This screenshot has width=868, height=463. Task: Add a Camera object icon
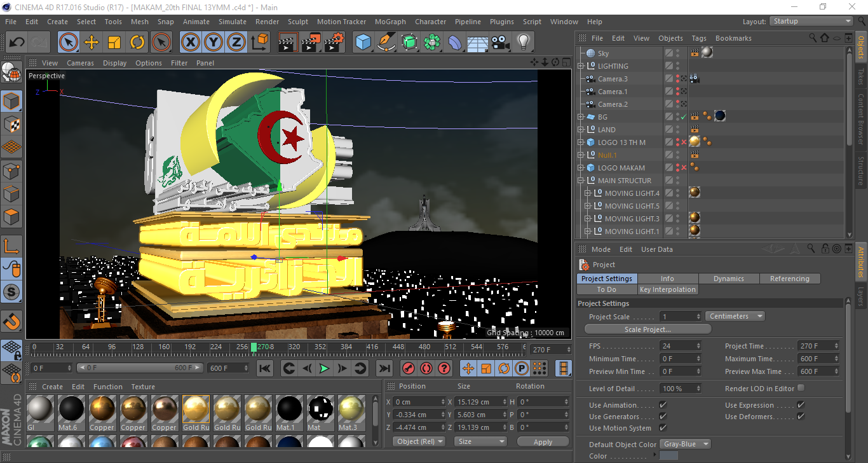pos(501,43)
